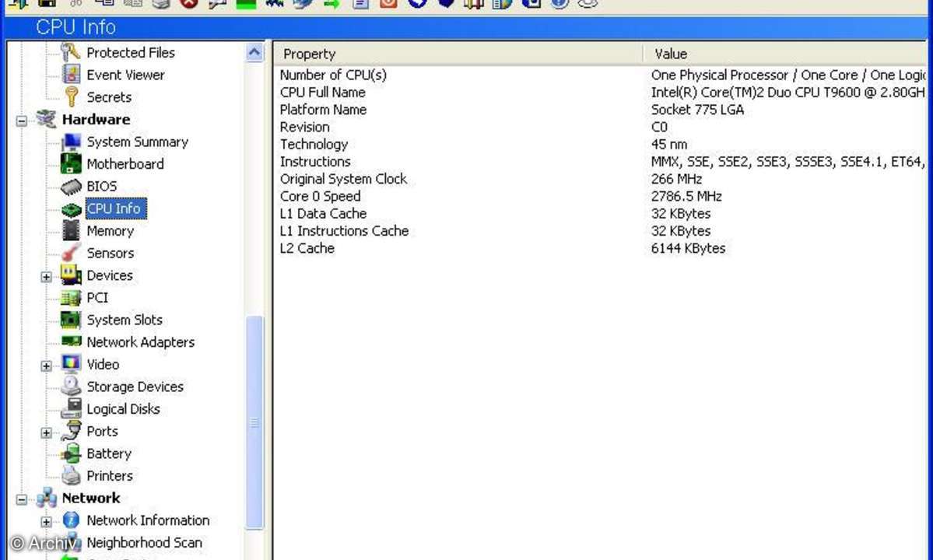Select the Platform Name property row
933x560 pixels.
(601, 110)
